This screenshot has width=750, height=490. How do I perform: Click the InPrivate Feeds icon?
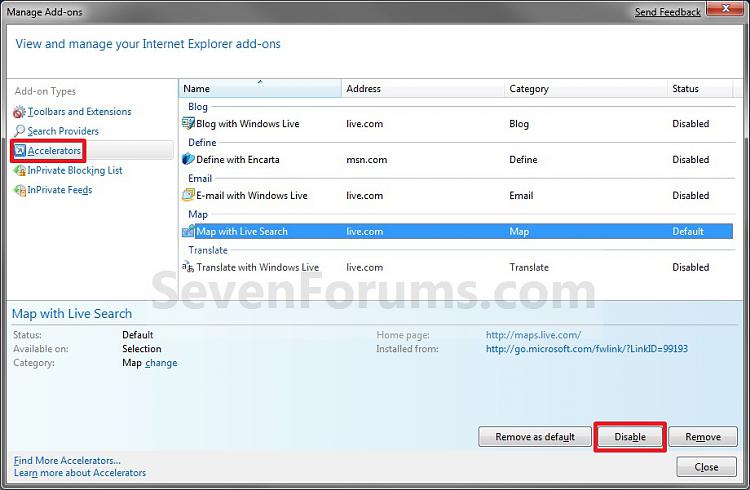20,190
